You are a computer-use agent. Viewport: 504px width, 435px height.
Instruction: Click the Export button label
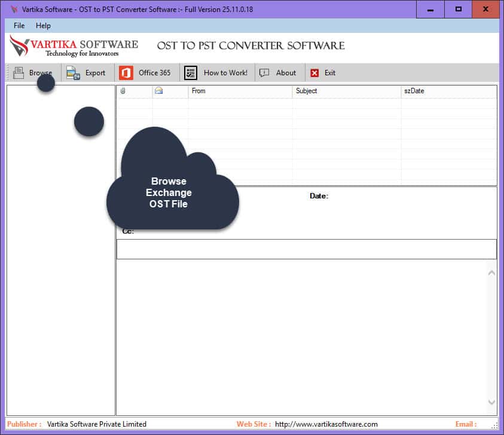pyautogui.click(x=95, y=73)
